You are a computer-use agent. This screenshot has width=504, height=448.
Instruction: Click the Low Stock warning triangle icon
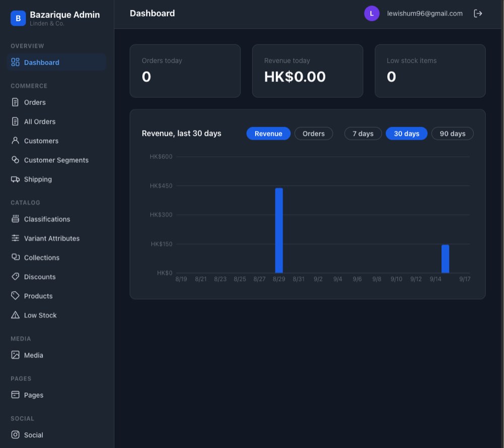point(15,315)
